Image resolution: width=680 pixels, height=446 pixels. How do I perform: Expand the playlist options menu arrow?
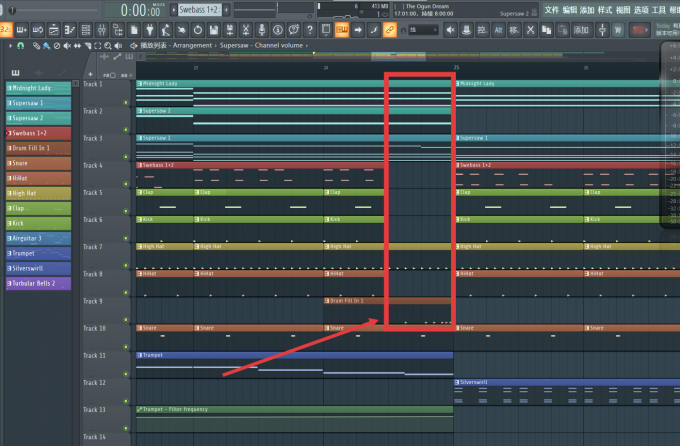(10, 46)
